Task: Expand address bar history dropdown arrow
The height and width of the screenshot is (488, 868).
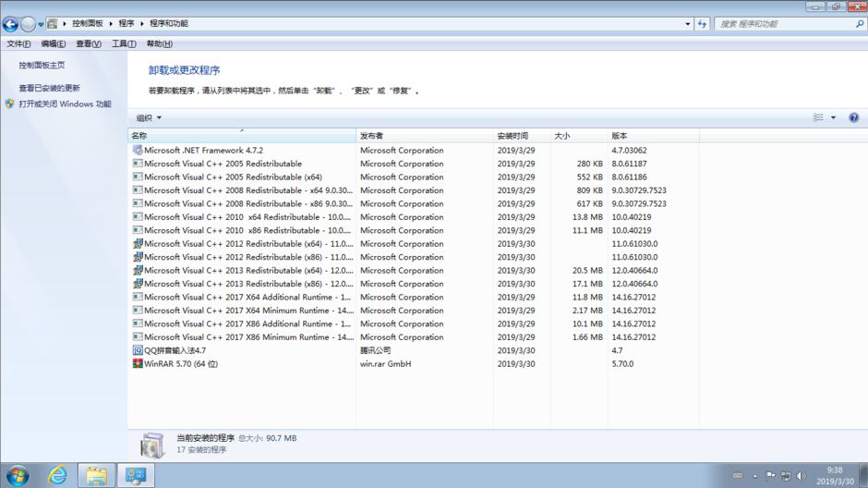Action: pyautogui.click(x=688, y=24)
